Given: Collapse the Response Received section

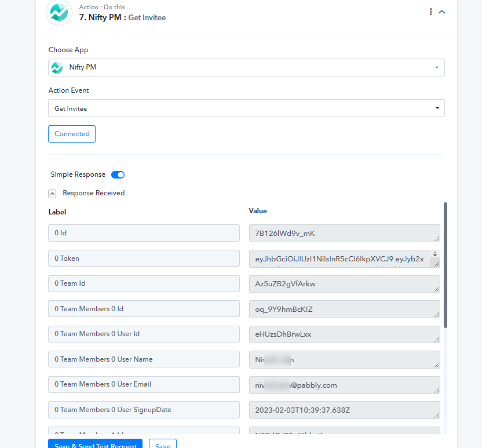Looking at the screenshot, I should [x=52, y=194].
